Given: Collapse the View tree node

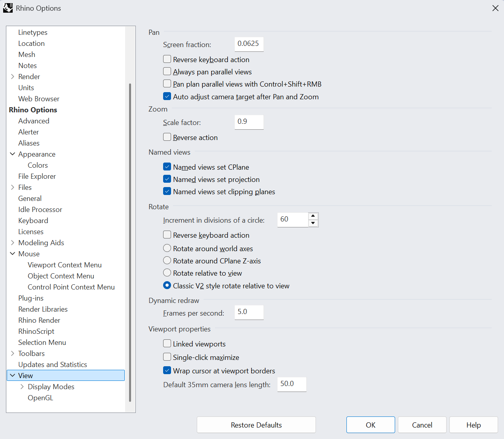Looking at the screenshot, I should pos(13,375).
